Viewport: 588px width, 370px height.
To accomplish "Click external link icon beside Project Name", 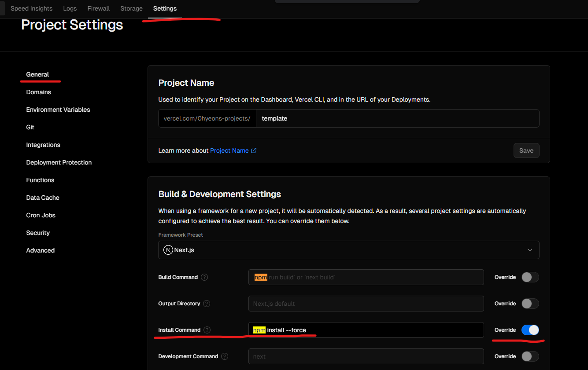I will click(x=254, y=150).
